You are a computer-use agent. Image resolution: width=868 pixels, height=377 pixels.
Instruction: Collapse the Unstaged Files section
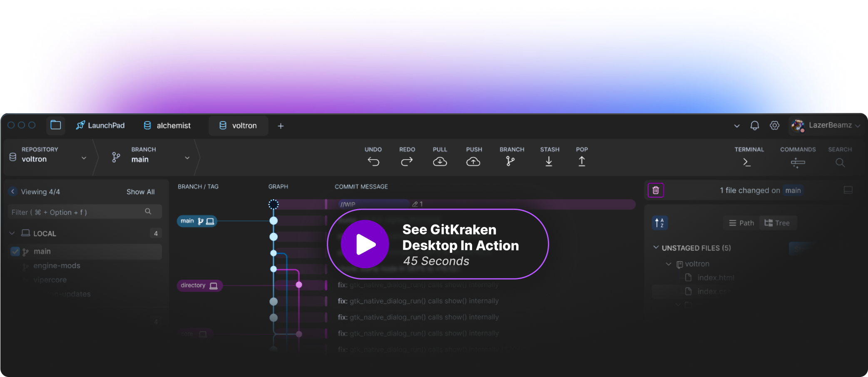(656, 248)
